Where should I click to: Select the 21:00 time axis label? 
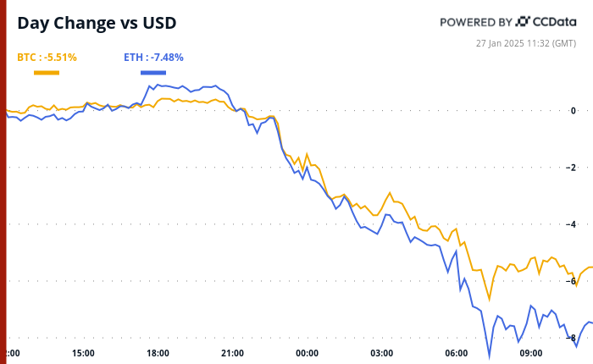coord(232,353)
